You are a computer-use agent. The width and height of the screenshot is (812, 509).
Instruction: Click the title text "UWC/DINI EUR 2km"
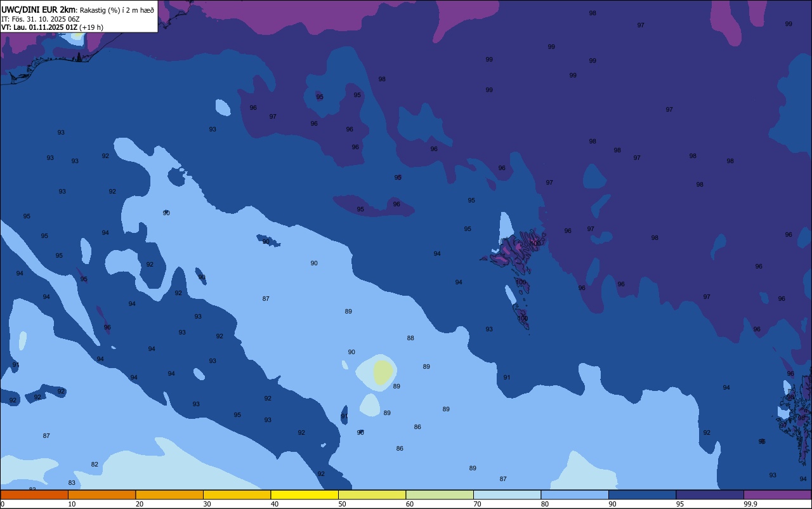(x=39, y=10)
